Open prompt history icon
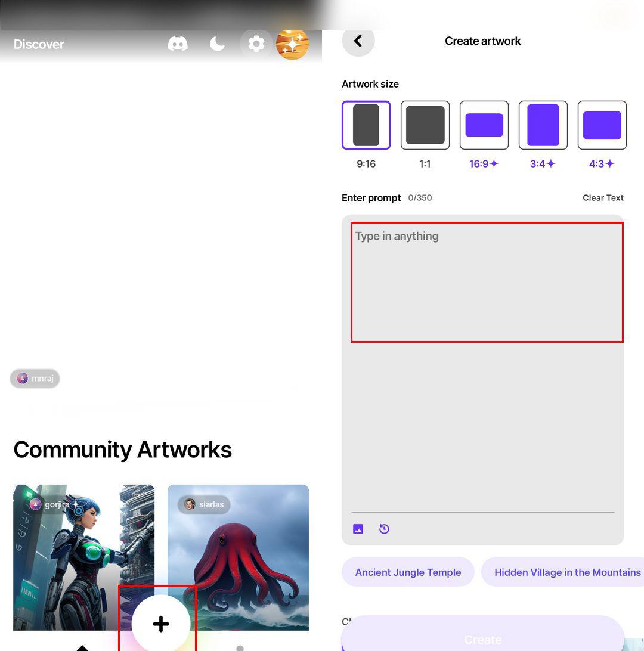644x651 pixels. 385,529
